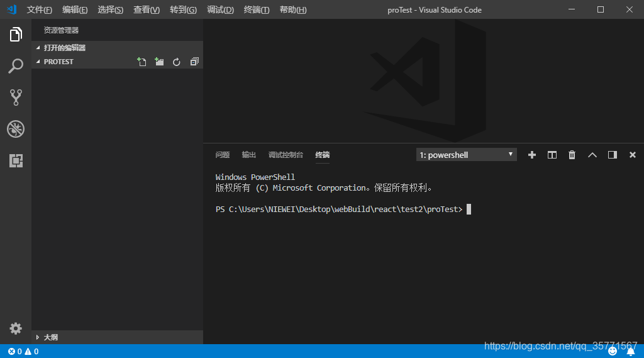This screenshot has height=358, width=644.
Task: Switch to the 调试控制台 panel tab
Action: (286, 155)
